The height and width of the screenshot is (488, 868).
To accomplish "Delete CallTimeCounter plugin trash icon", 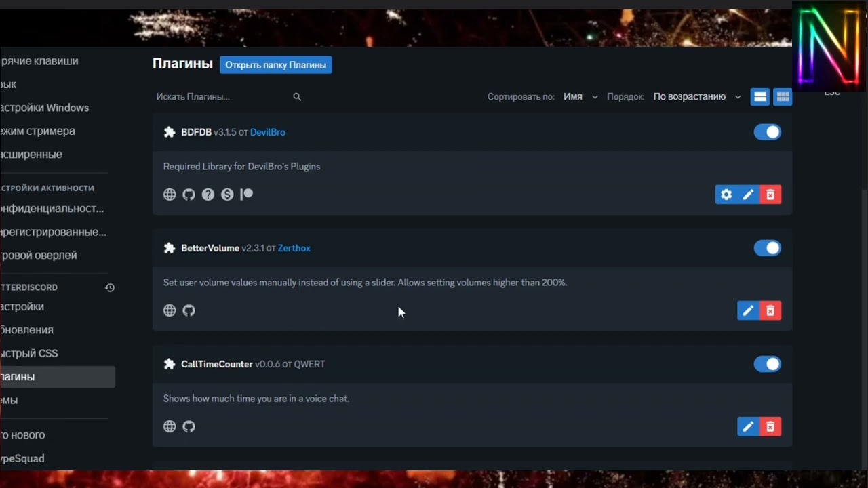I will tap(770, 426).
